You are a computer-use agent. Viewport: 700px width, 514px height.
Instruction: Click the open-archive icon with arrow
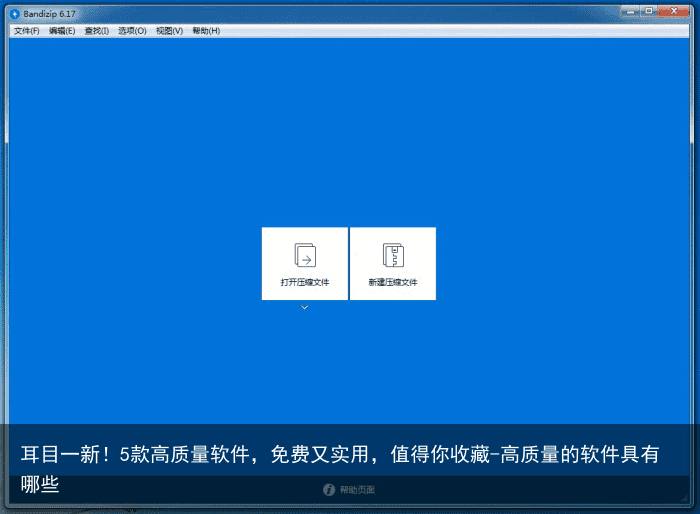pos(305,255)
